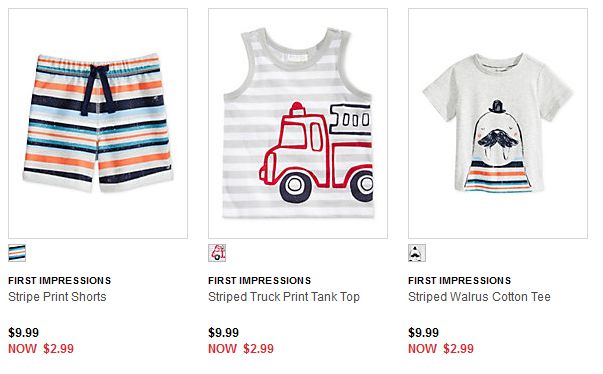Click the NOW $2.99 price for the tank top
603x374 pixels.
click(241, 349)
